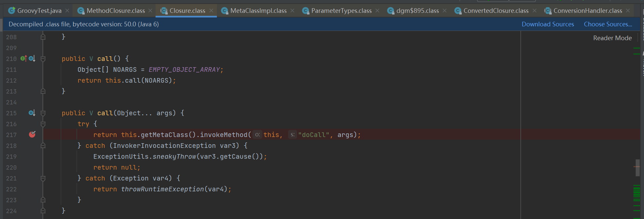This screenshot has height=219, width=644.
Task: Close the MethodClosure.class tab
Action: [x=150, y=11]
